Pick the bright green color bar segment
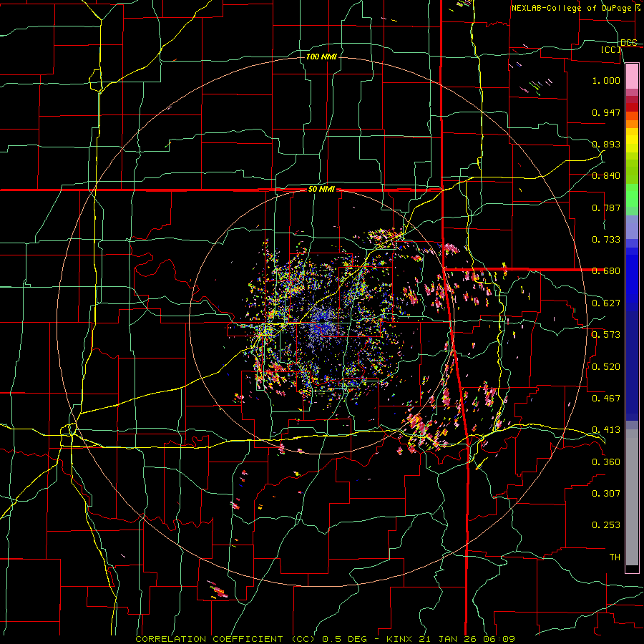The image size is (644, 644). (632, 195)
